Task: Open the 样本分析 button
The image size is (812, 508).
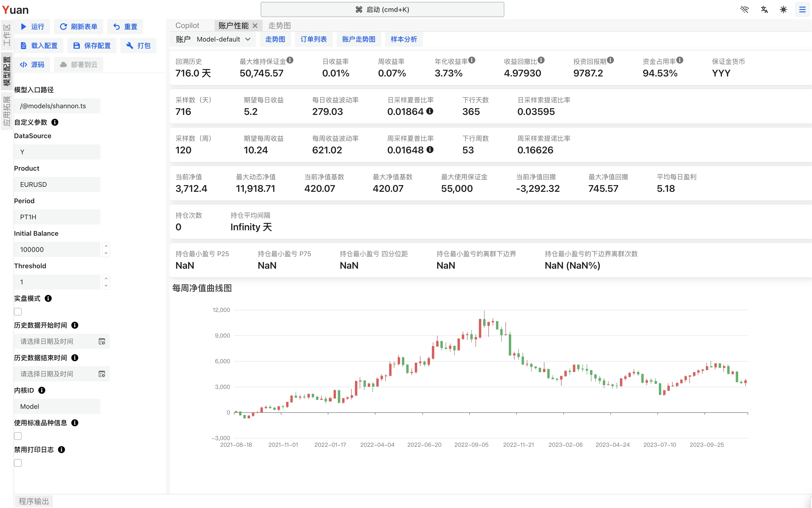Action: click(x=404, y=39)
